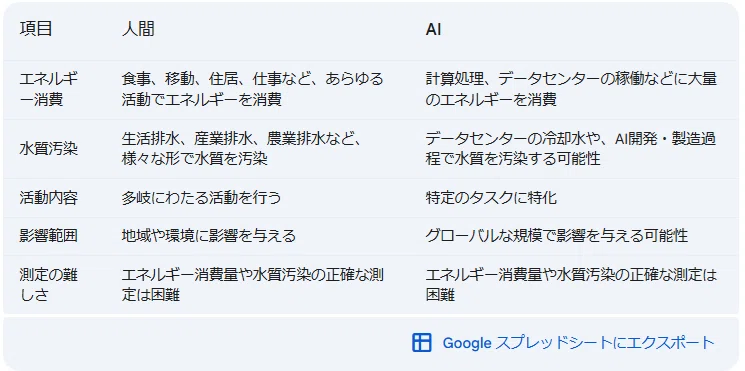Click the Google Sheets export table icon
Viewport: 745px width, 371px height.
pyautogui.click(x=421, y=342)
